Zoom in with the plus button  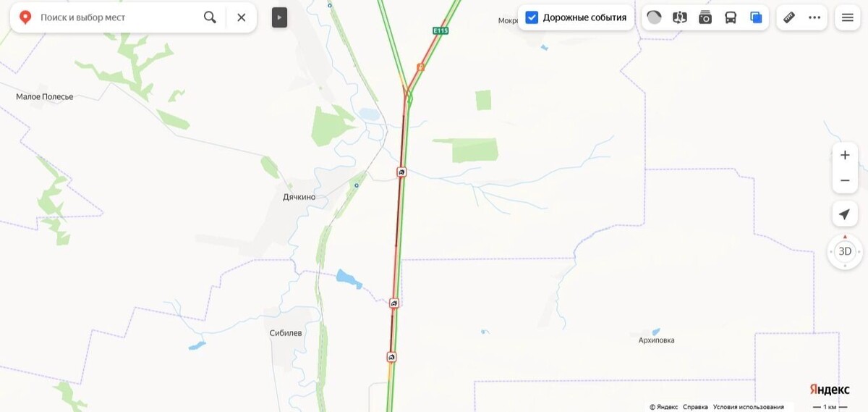coord(845,155)
